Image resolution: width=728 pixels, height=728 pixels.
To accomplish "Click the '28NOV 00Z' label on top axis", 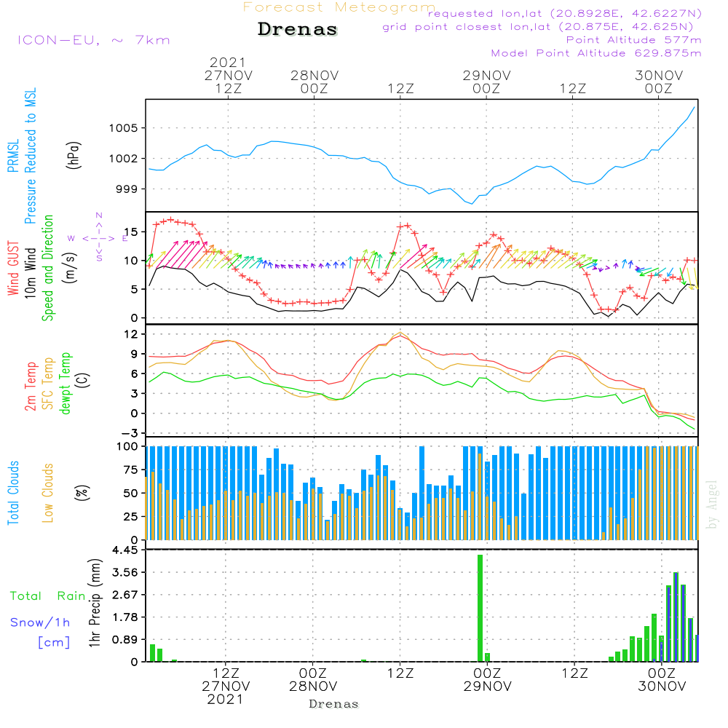I will point(314,82).
